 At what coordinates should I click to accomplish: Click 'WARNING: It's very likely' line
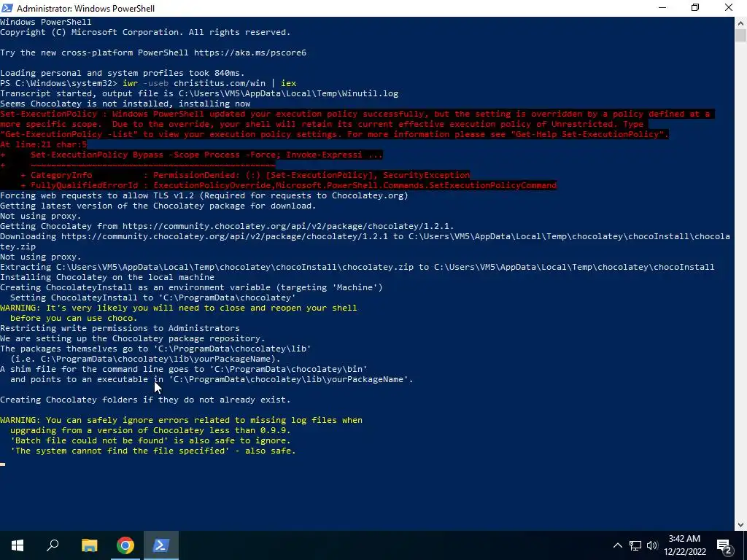pos(178,308)
